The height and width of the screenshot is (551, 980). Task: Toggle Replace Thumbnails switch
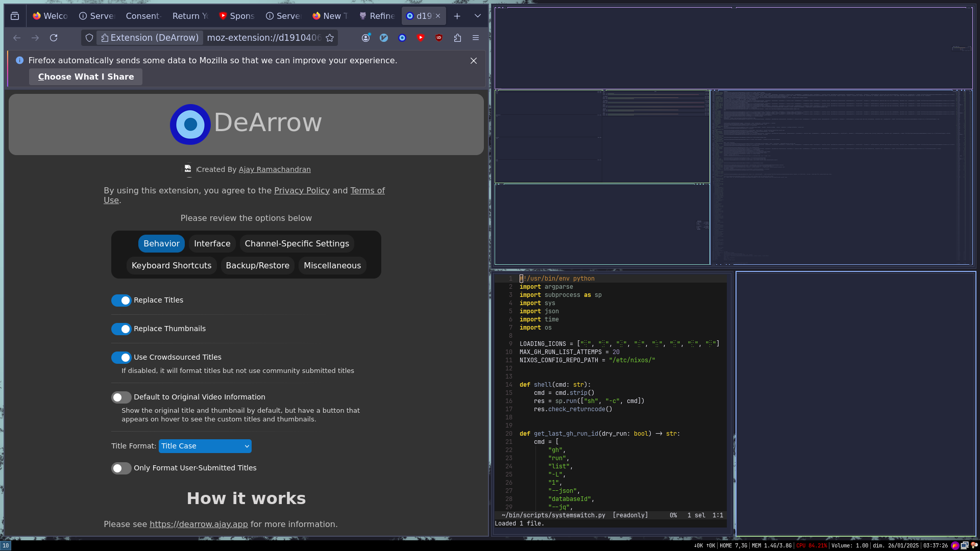(x=121, y=329)
